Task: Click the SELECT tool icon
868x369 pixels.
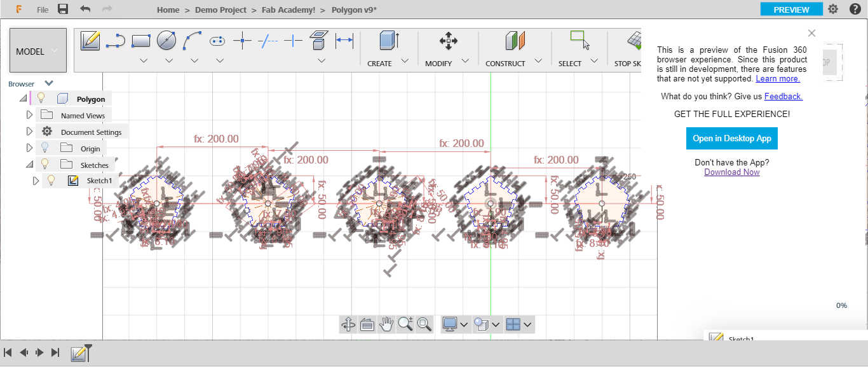Action: (x=580, y=40)
